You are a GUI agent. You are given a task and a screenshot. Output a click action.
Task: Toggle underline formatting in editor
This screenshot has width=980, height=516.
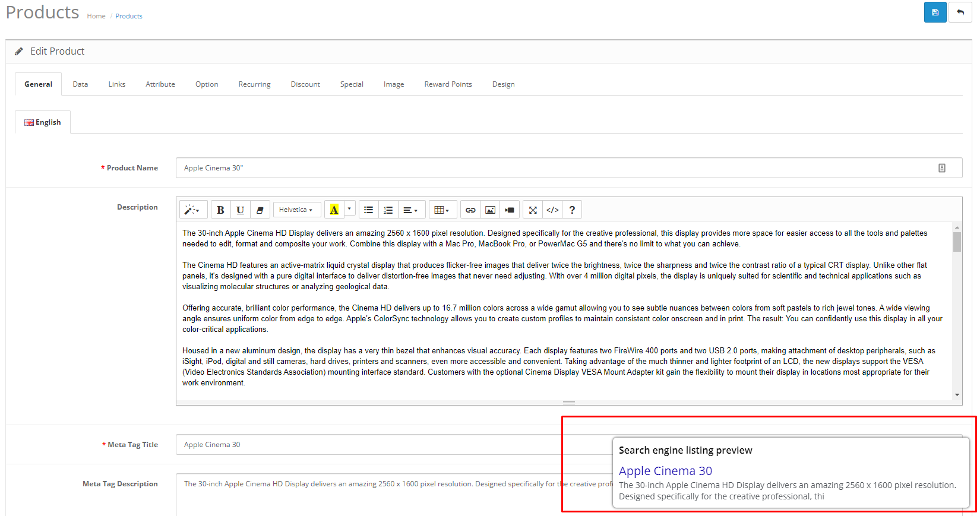pyautogui.click(x=240, y=210)
